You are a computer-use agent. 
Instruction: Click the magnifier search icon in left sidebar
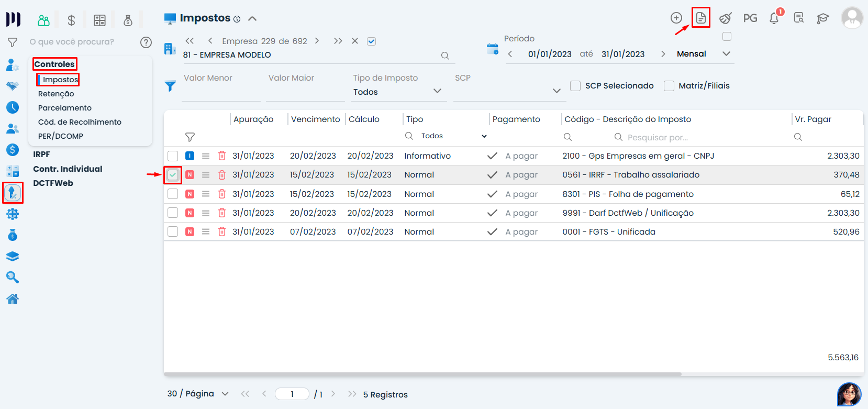pyautogui.click(x=13, y=277)
